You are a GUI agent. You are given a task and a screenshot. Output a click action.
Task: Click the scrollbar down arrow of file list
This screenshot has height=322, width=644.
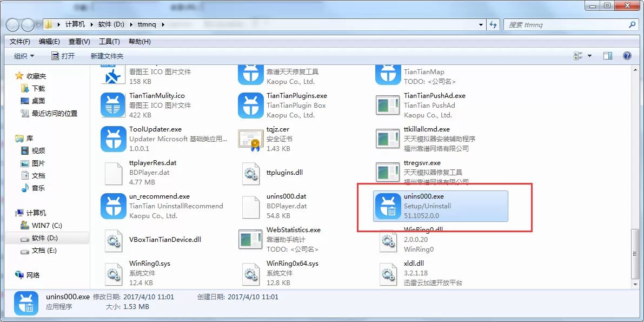(635, 284)
